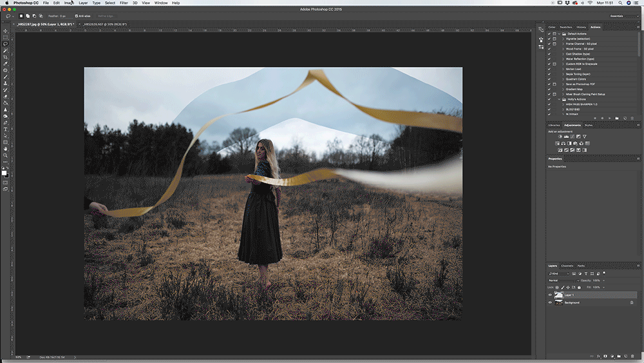Image resolution: width=644 pixels, height=363 pixels.
Task: Select the Crop tool
Action: tap(5, 57)
